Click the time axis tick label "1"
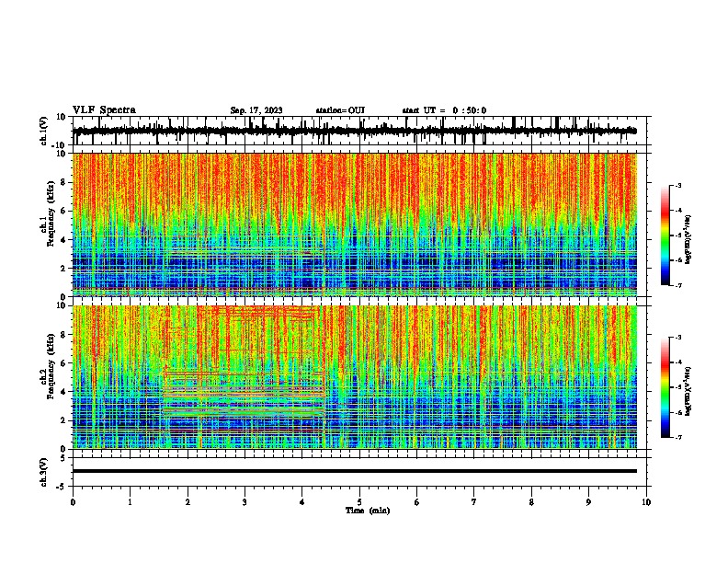This screenshot has height=563, width=728. pos(130,502)
